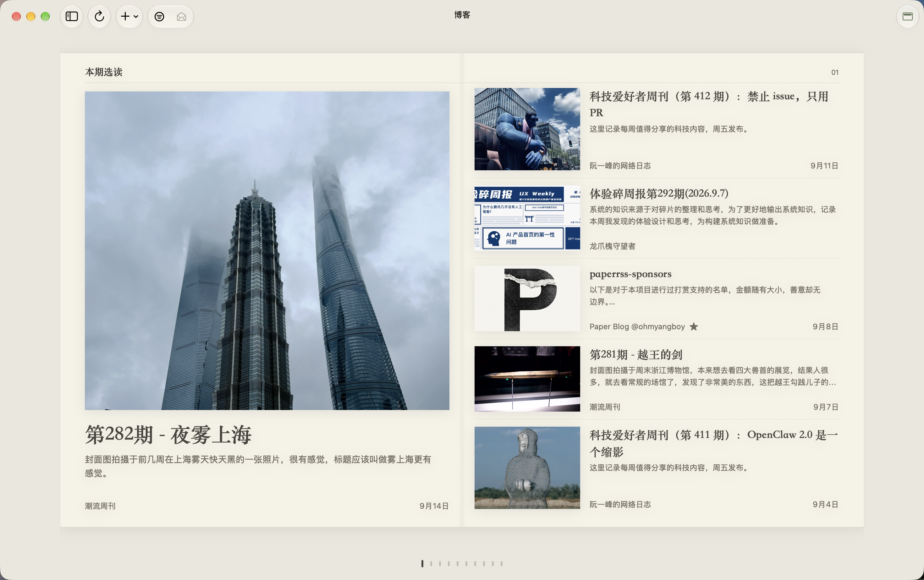The image size is (924, 580).
Task: Open 体验碎周报第292期 article title
Action: pos(659,193)
